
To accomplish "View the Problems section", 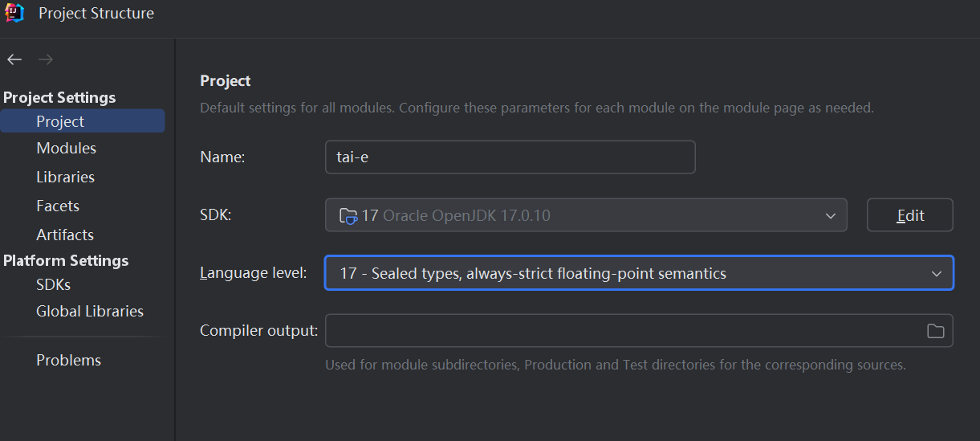I will click(68, 361).
